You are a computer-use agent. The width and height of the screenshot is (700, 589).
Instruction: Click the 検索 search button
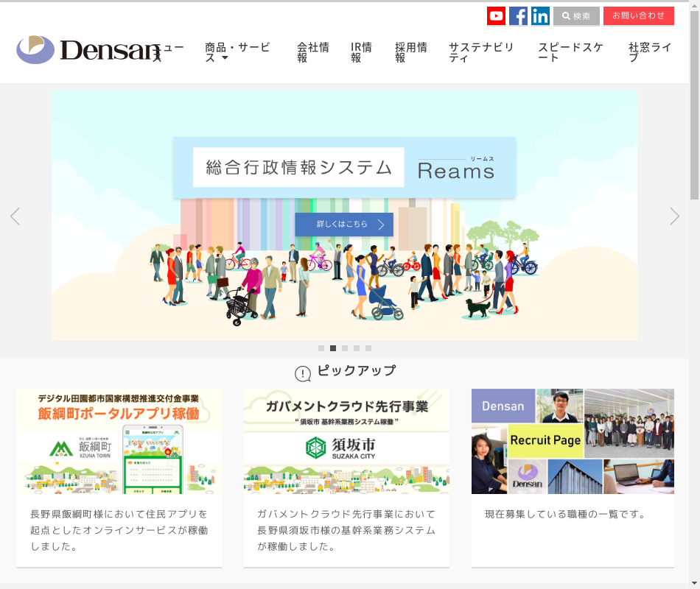(x=576, y=15)
